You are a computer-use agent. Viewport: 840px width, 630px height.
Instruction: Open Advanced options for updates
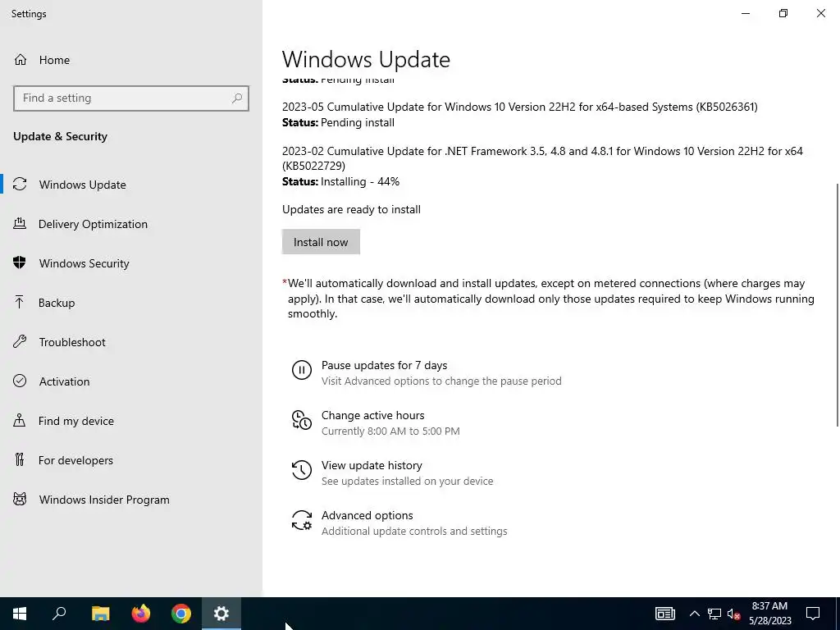pos(367,515)
